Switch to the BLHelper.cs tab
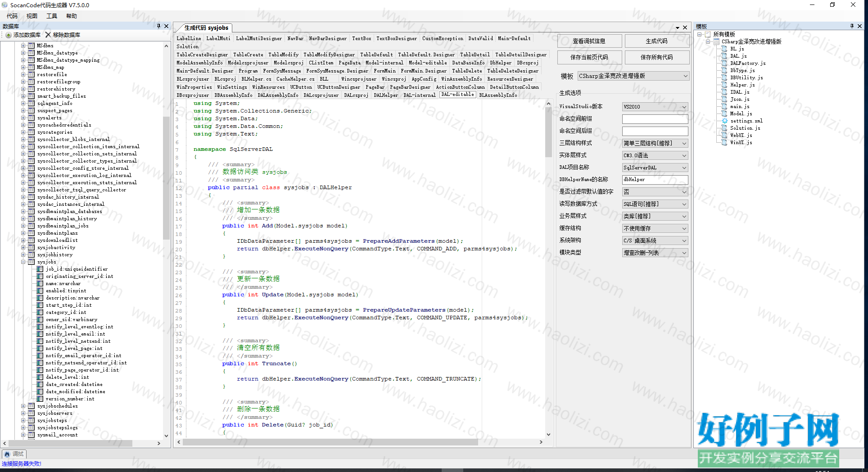 tap(256, 79)
